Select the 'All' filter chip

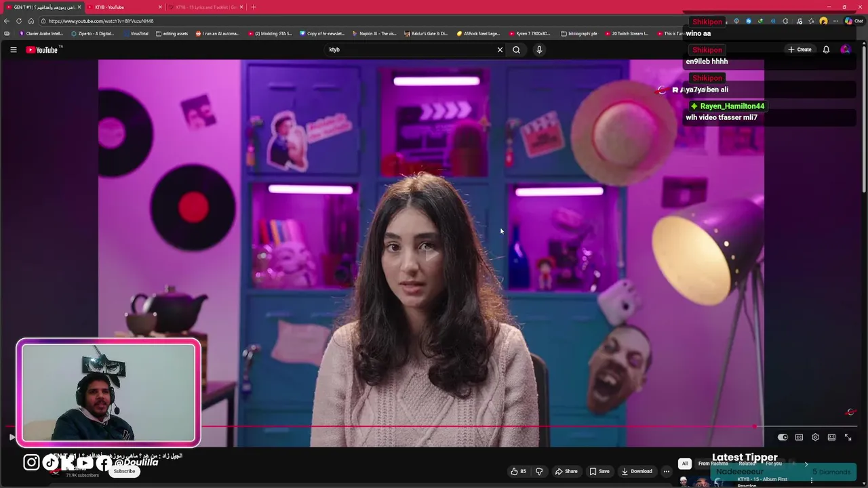click(x=685, y=464)
